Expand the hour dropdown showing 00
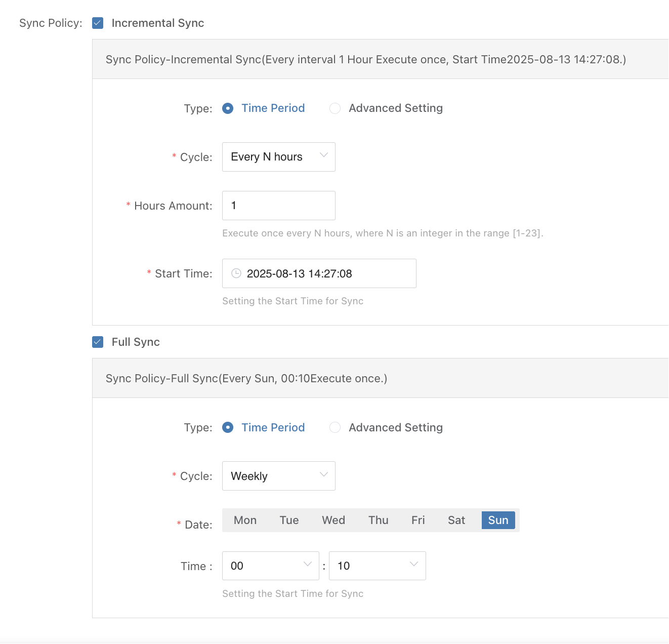669x644 pixels. point(270,566)
